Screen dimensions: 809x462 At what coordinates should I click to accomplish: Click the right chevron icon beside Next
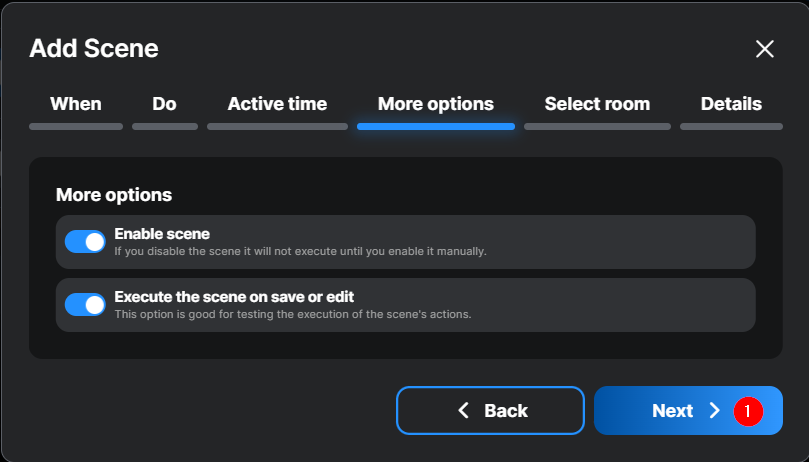pos(714,411)
